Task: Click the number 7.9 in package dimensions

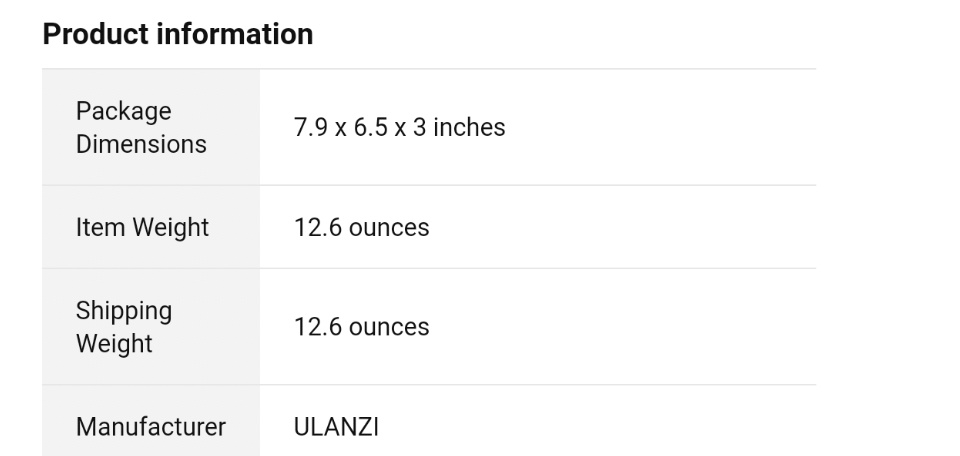Action: point(311,127)
